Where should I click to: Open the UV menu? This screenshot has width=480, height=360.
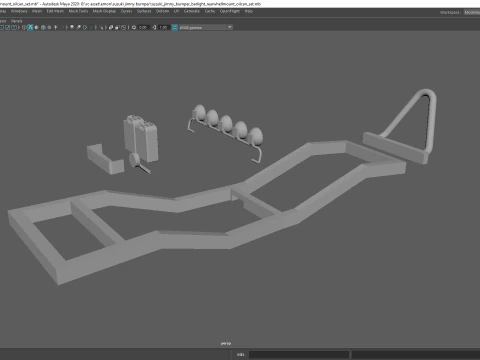(176, 11)
